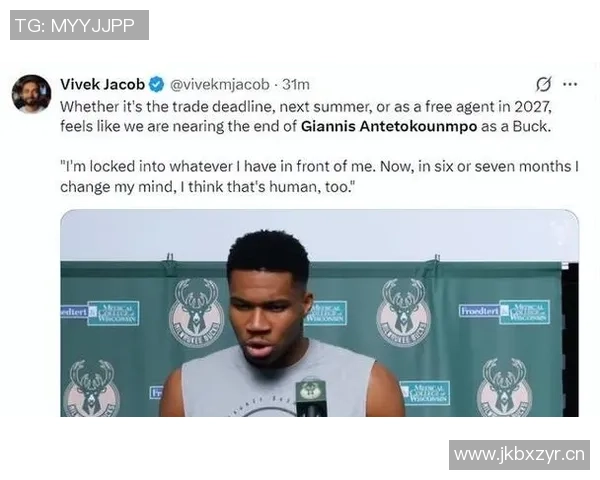Click the Medical College of Wisconsin banner at the video's lower right
The image size is (600, 480).
coord(426,393)
